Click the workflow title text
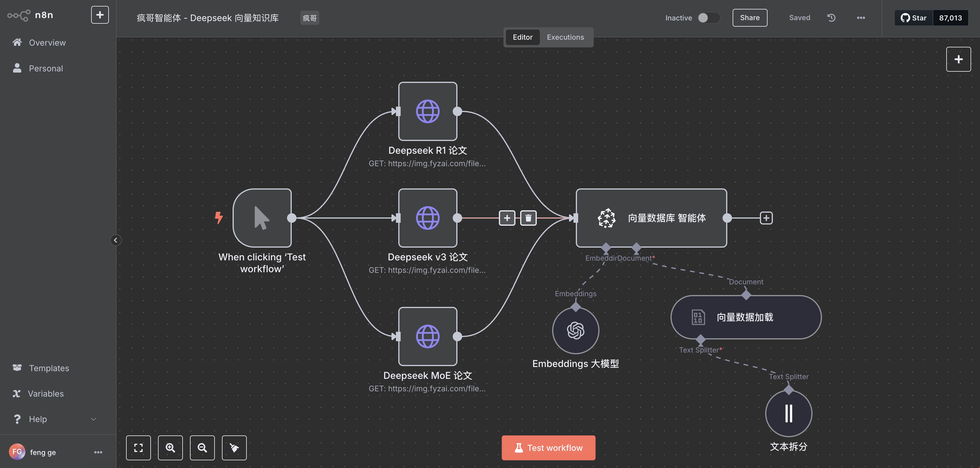The image size is (980, 468). coord(208,18)
